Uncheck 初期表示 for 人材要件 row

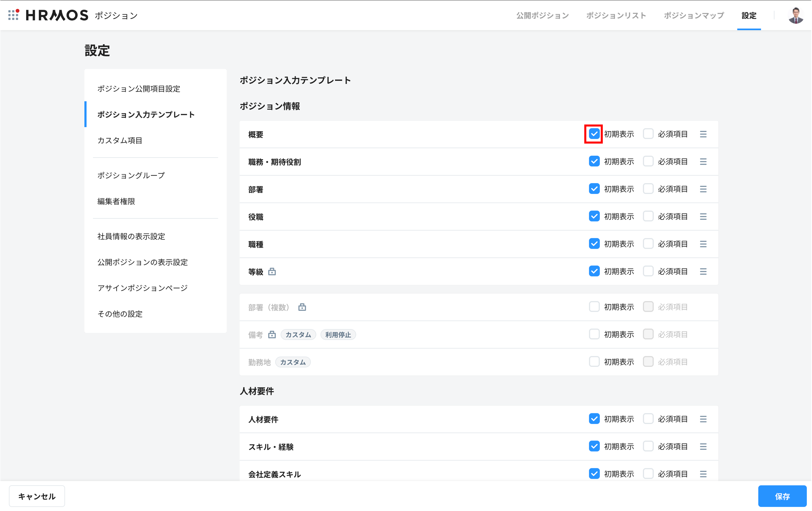(594, 419)
